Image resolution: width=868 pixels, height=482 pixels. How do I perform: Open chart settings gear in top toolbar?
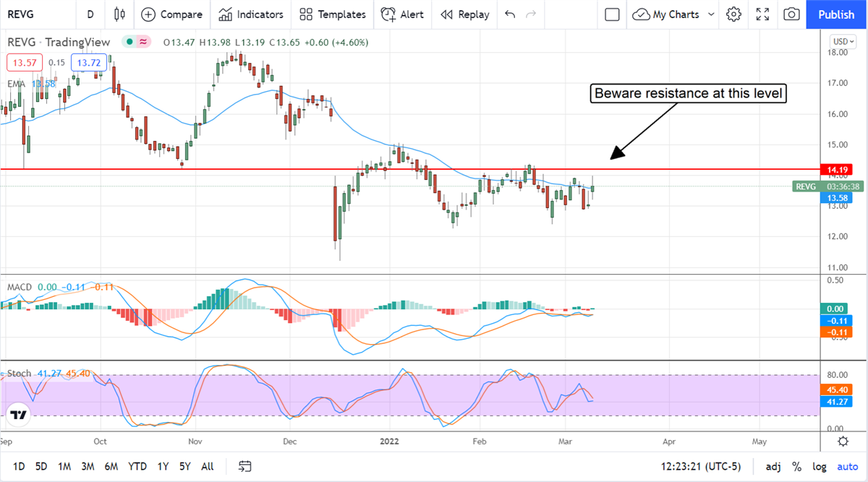(734, 14)
